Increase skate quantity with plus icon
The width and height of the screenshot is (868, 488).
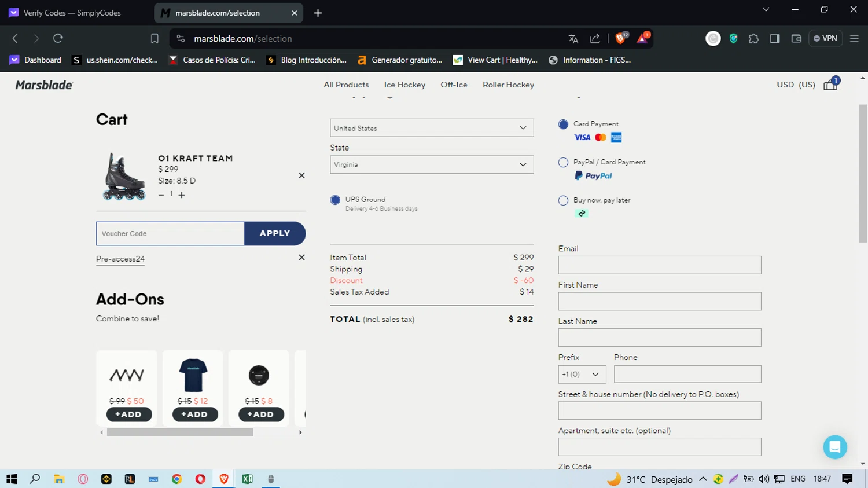pos(182,195)
